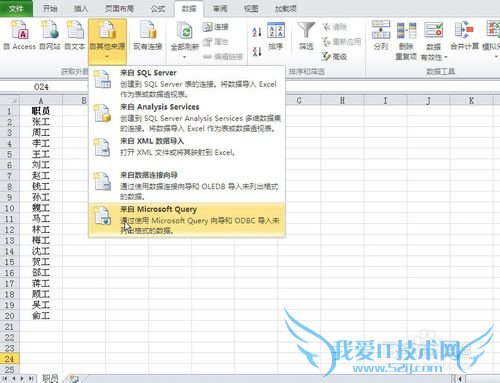Click cell A1 containing 职员
This screenshot has height=383, width=500.
click(41, 111)
